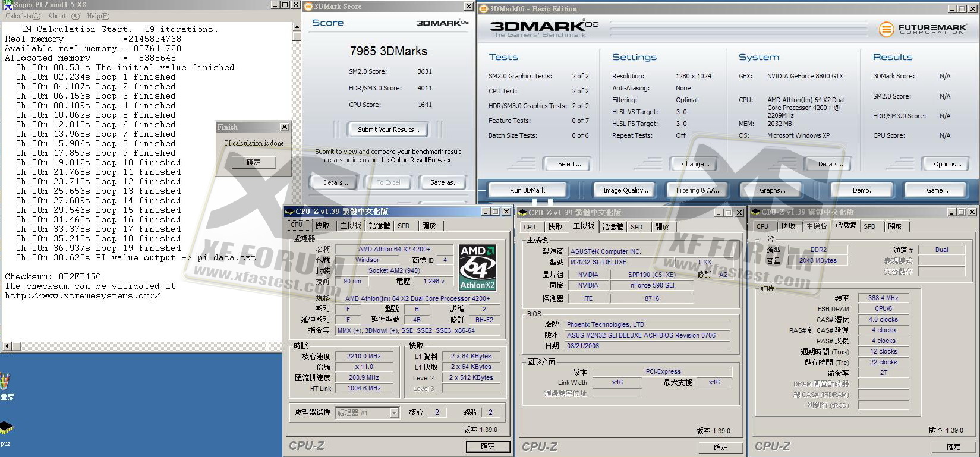
Task: Select CPU tab in memory CPU-Z window
Action: point(762,226)
